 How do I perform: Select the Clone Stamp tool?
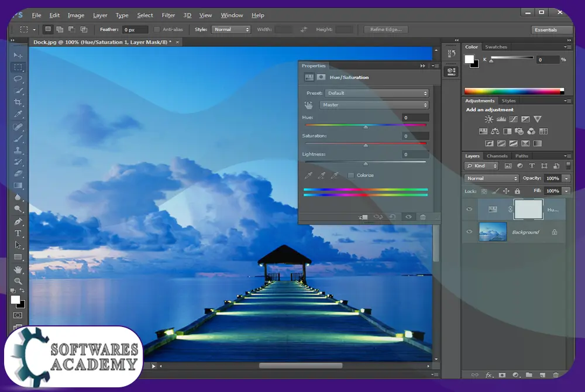pos(18,150)
